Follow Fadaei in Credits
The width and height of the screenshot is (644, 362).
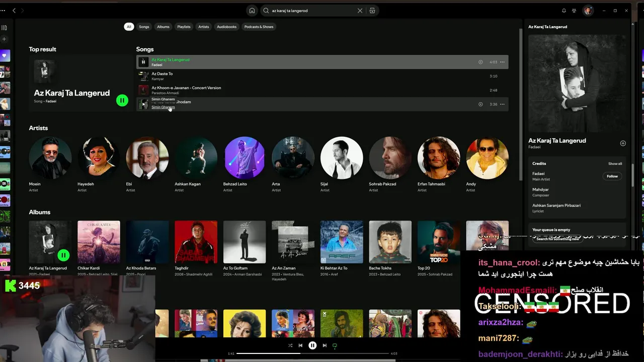(612, 176)
